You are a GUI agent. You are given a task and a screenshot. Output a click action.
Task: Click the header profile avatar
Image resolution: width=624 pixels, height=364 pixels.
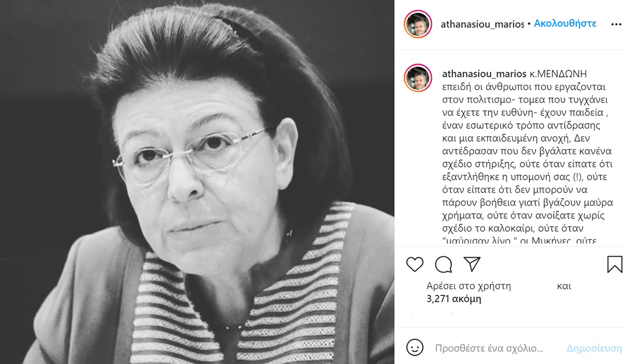[418, 24]
